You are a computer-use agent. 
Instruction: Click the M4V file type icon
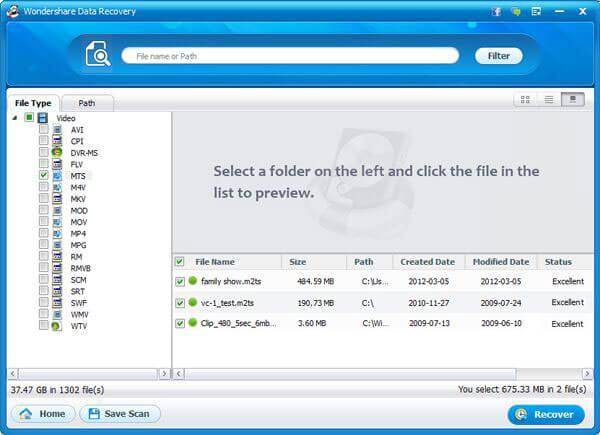pyautogui.click(x=57, y=187)
